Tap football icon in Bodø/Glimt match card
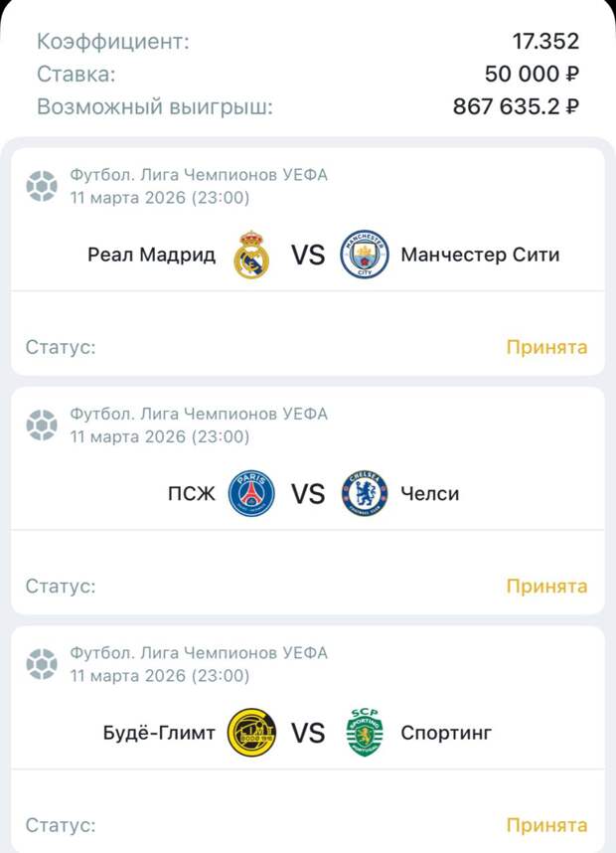Screen dimensions: 616x853 click(x=42, y=664)
